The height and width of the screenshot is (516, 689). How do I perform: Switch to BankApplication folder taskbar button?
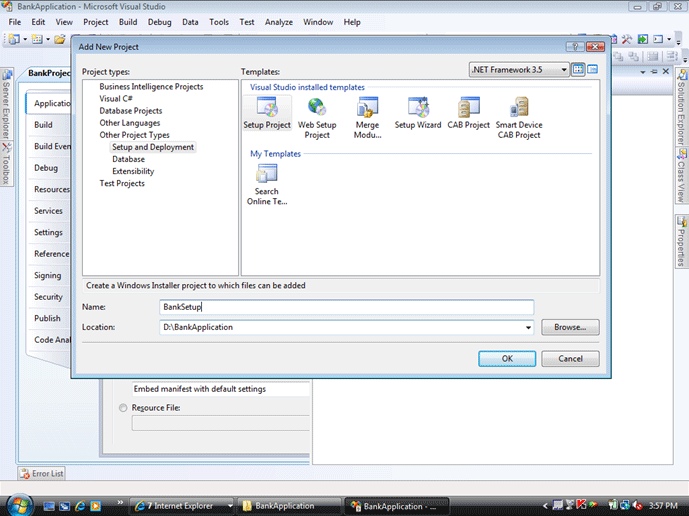(x=289, y=506)
